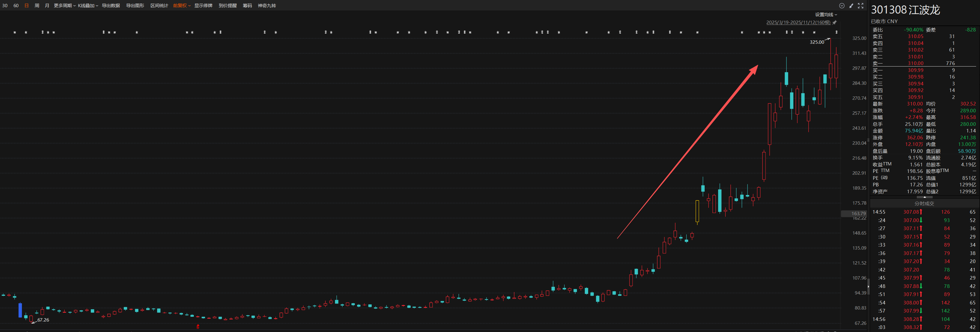Image resolution: width=980 pixels, height=332 pixels.
Task: Click the circled down-arrow icon
Action: click(x=842, y=6)
